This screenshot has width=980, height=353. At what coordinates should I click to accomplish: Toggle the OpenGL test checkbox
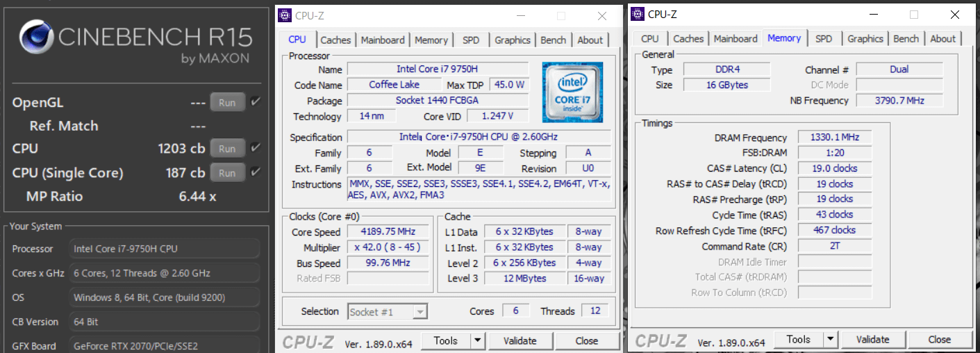(x=256, y=101)
